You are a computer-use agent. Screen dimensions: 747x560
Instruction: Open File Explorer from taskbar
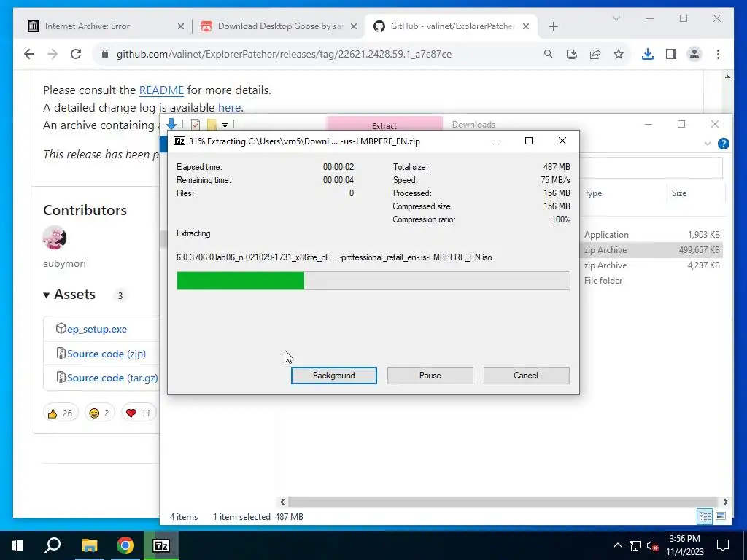pos(89,545)
